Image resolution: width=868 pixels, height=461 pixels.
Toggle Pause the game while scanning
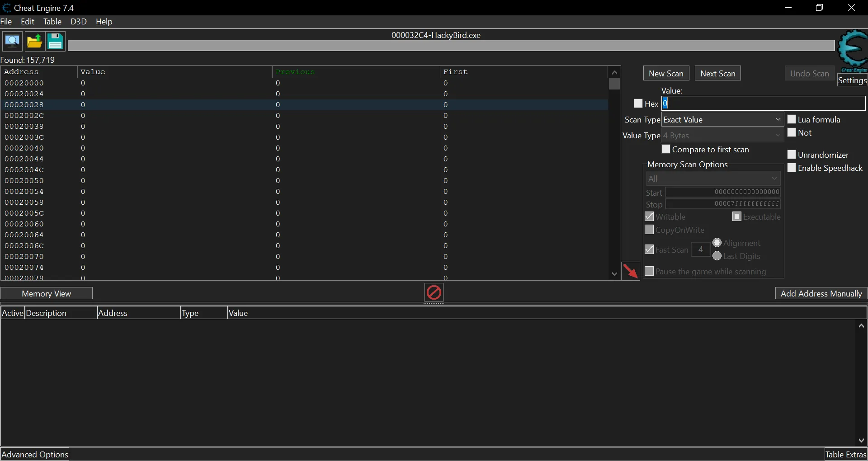pos(649,271)
